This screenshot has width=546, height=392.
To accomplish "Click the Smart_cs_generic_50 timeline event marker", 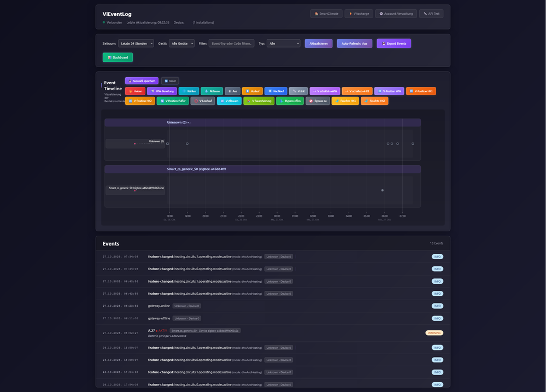I will click(382, 190).
